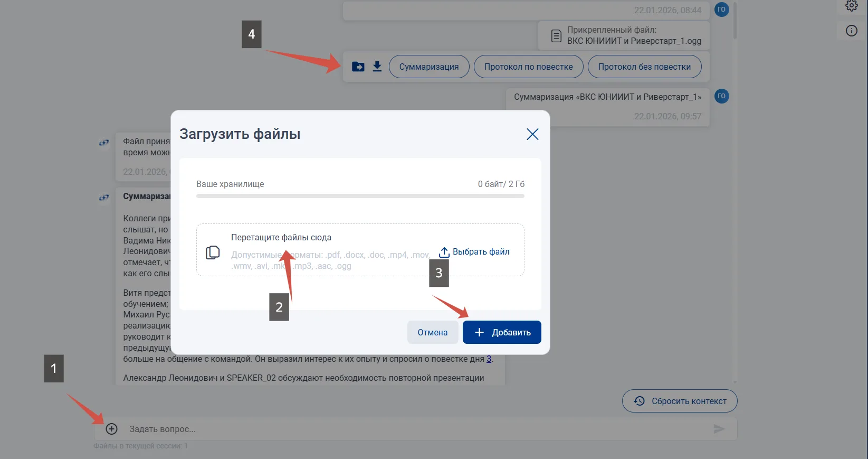Click the copy files icon in drop zone
Image resolution: width=868 pixels, height=459 pixels.
pyautogui.click(x=213, y=252)
